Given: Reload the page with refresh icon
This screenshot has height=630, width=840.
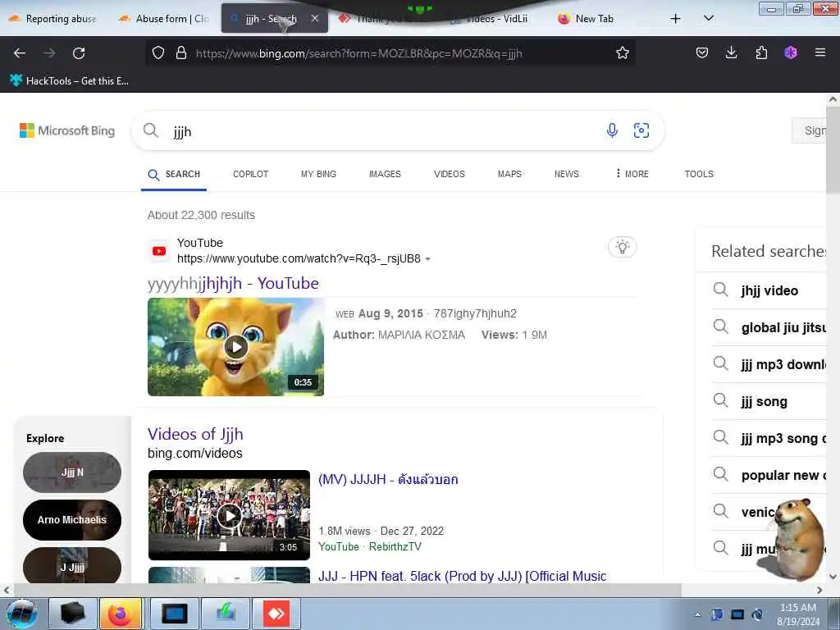Looking at the screenshot, I should [x=79, y=53].
